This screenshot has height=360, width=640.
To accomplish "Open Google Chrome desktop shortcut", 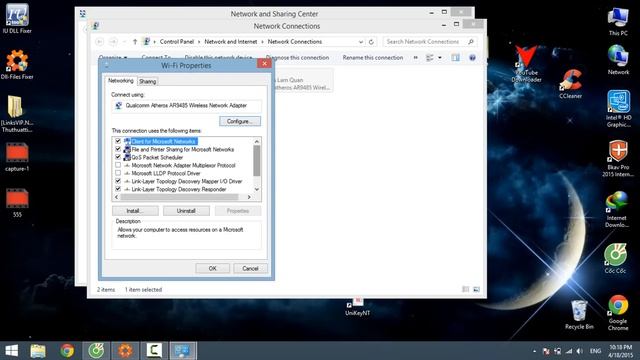I will click(x=618, y=313).
